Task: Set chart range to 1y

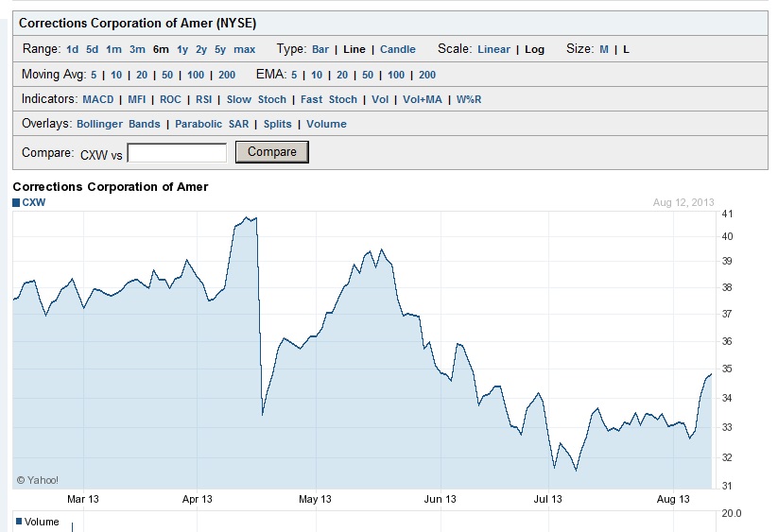Action: click(x=182, y=49)
